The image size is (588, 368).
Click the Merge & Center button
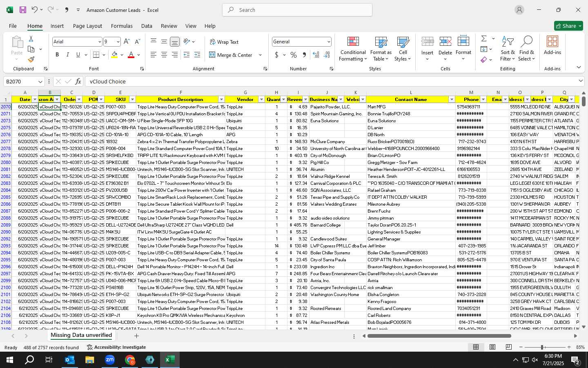(231, 55)
